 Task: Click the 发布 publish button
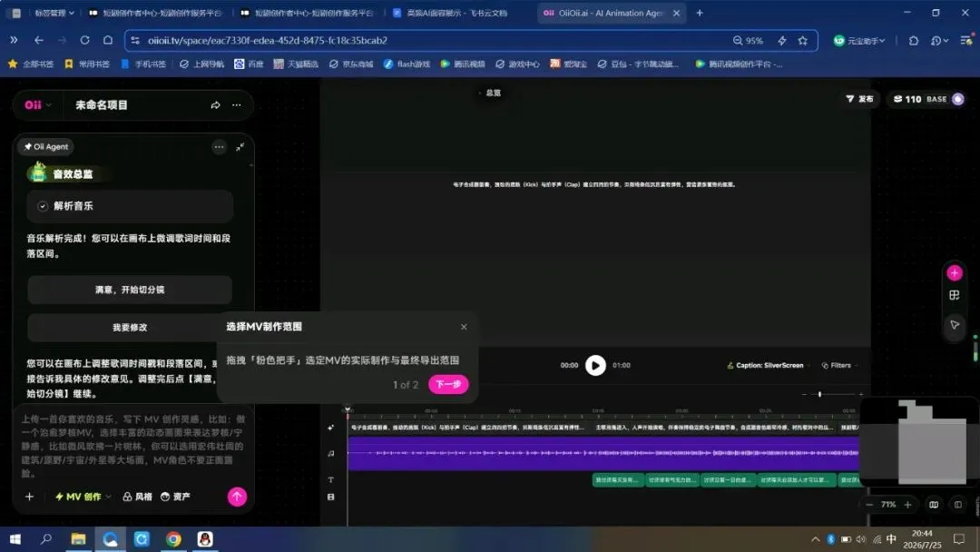coord(859,99)
